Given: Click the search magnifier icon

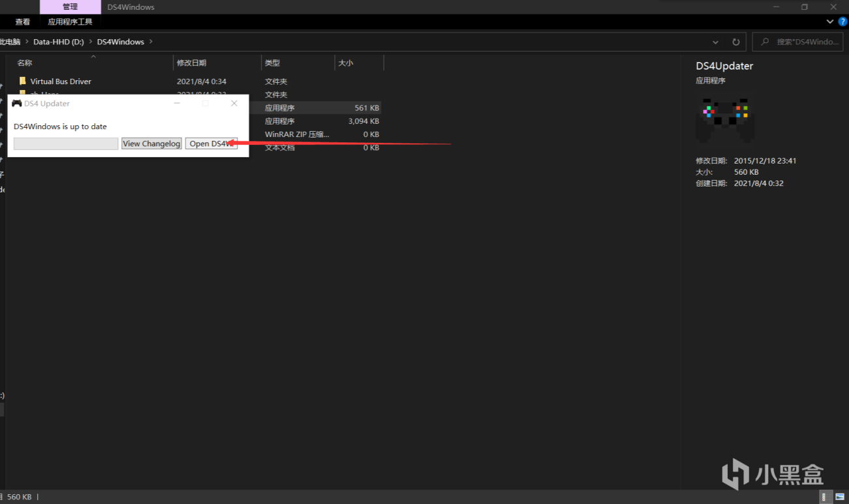Looking at the screenshot, I should pos(765,42).
